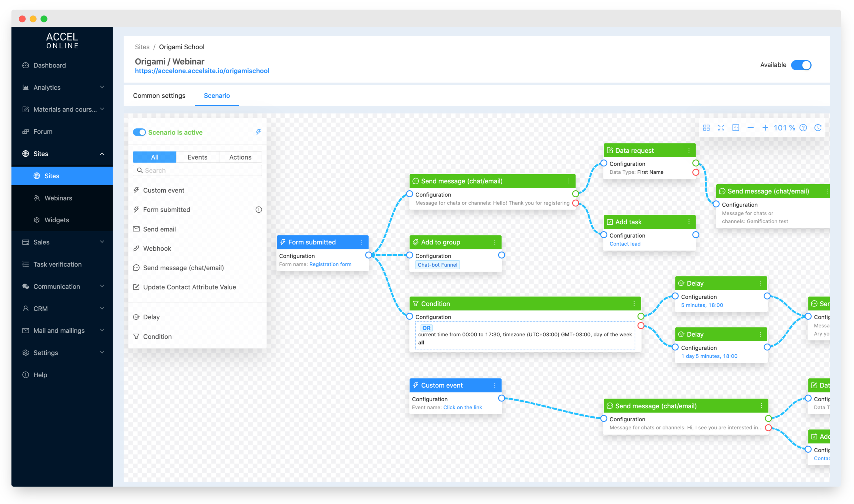Select the Scenario tab
The image size is (854, 504).
click(x=217, y=96)
